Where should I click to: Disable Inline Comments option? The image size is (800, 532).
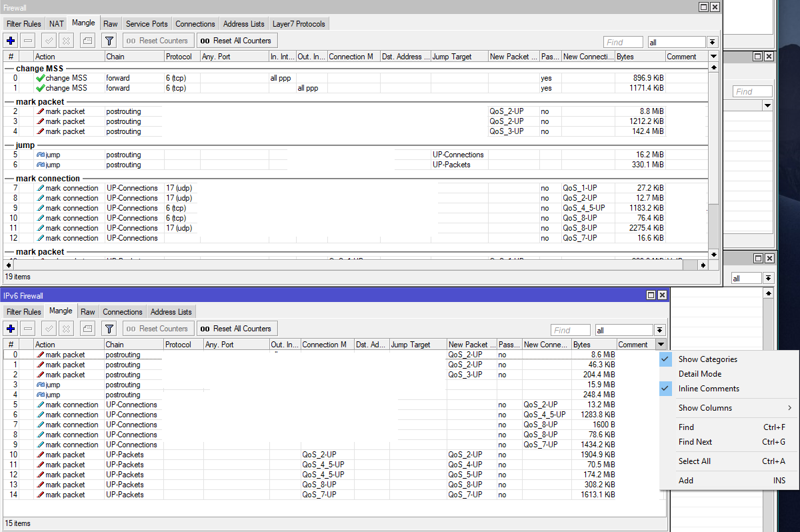coord(708,388)
